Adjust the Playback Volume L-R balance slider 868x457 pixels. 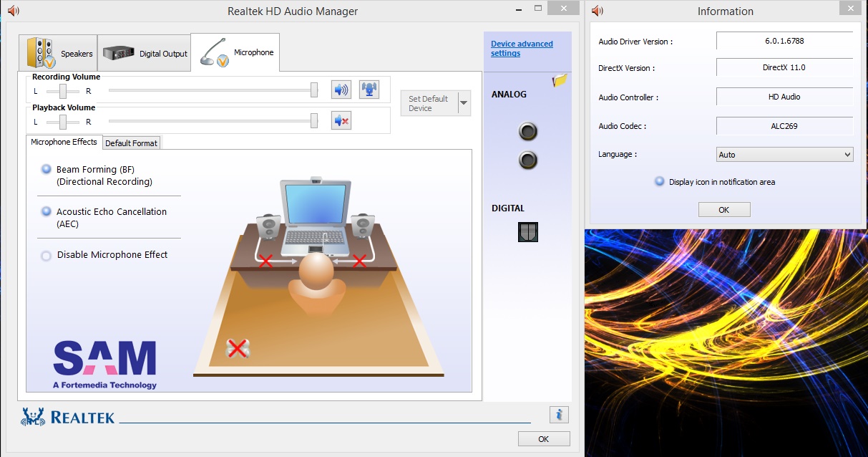click(63, 122)
